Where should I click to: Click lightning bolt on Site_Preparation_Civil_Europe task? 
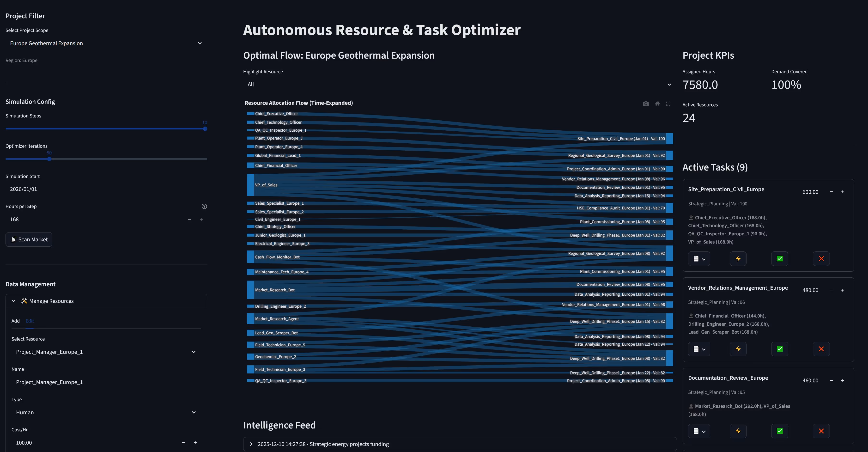coord(738,258)
